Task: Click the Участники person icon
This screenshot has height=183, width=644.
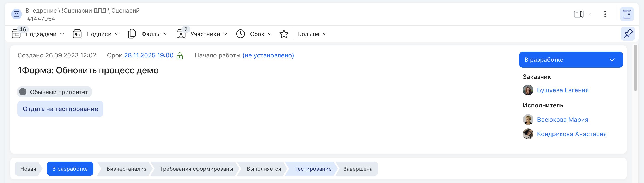Action: (x=181, y=34)
